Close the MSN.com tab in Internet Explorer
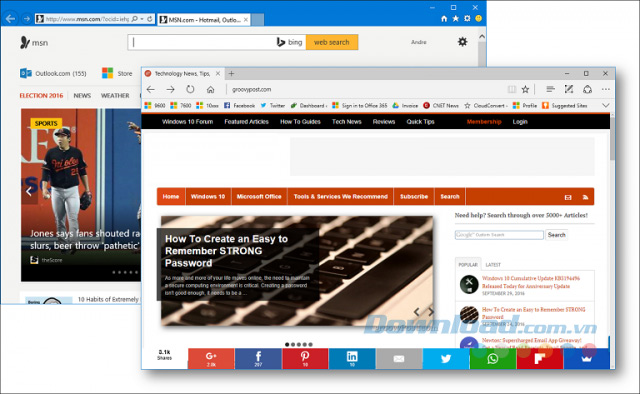 (x=246, y=19)
